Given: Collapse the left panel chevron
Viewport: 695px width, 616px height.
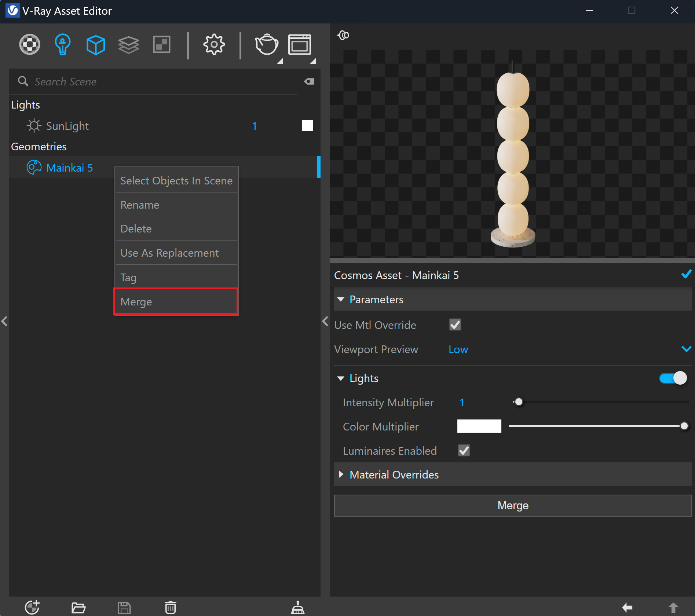Looking at the screenshot, I should click(4, 321).
